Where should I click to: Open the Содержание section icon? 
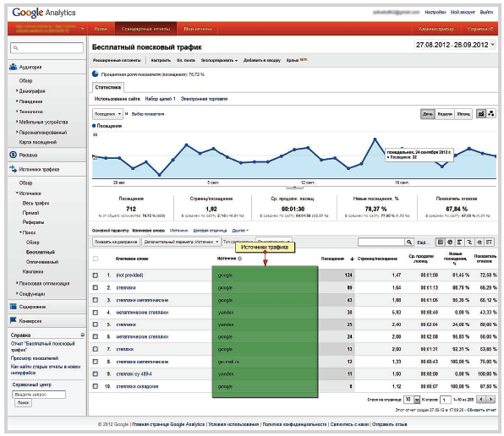(x=14, y=306)
